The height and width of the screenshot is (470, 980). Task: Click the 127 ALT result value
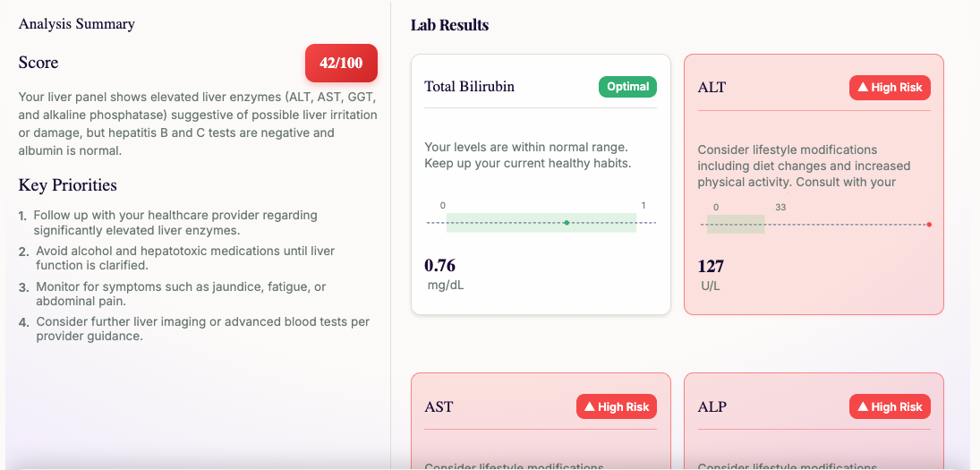[711, 266]
